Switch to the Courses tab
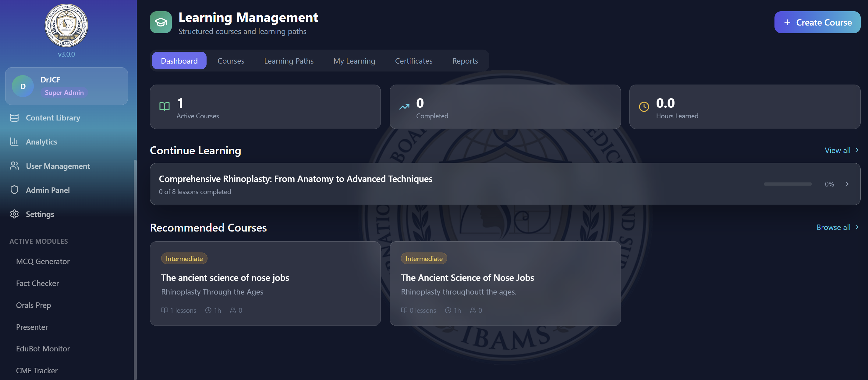The width and height of the screenshot is (868, 380). pos(231,61)
